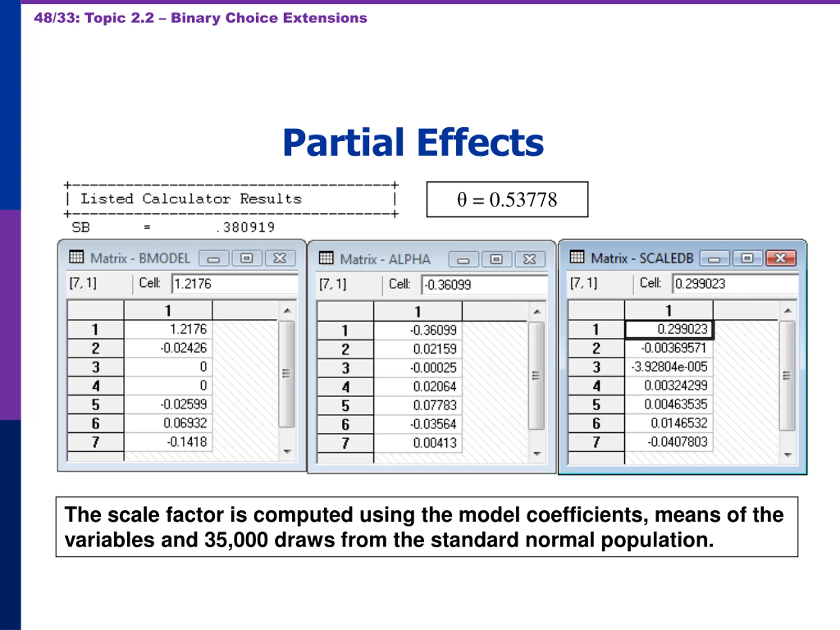
Task: Select ALPHA cell with value -0.00025
Action: pyautogui.click(x=418, y=368)
